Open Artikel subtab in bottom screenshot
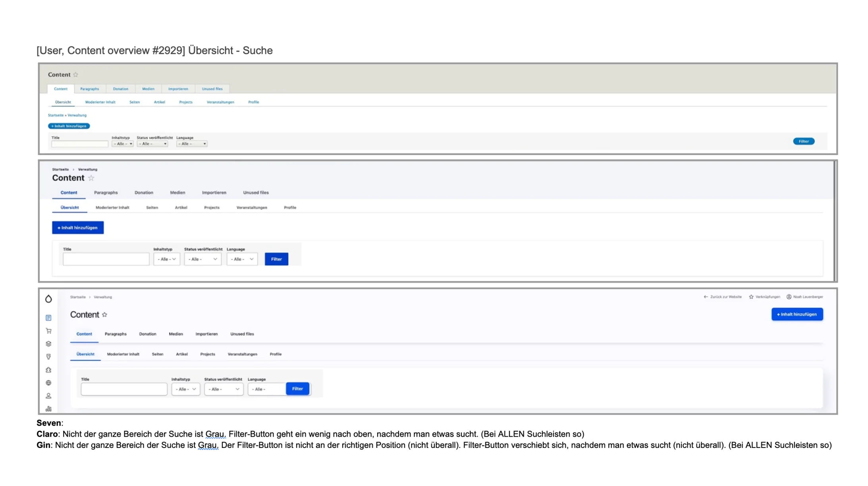This screenshot has height=486, width=868. pos(182,354)
